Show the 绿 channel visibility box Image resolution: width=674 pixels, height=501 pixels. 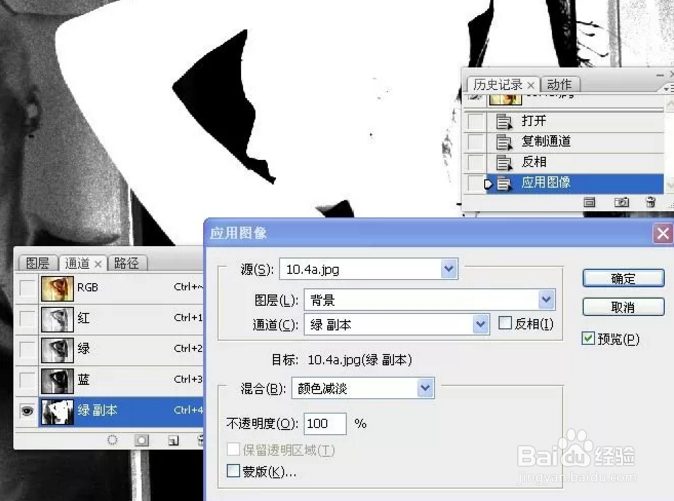27,349
